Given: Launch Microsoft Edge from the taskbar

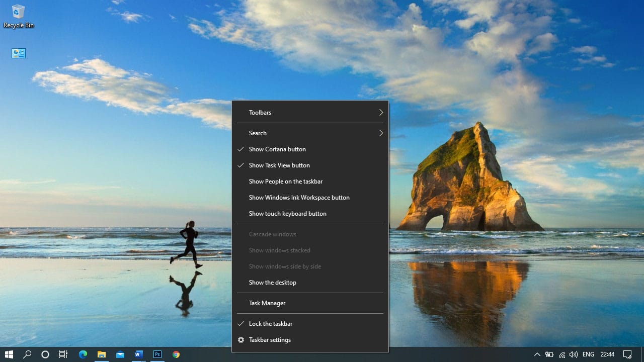Looking at the screenshot, I should tap(83, 354).
